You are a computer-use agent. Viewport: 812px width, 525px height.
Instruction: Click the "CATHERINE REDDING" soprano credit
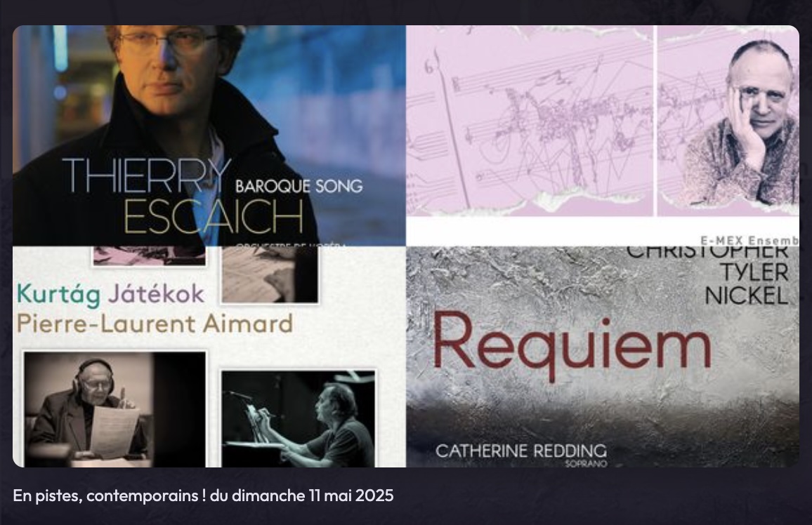(521, 451)
